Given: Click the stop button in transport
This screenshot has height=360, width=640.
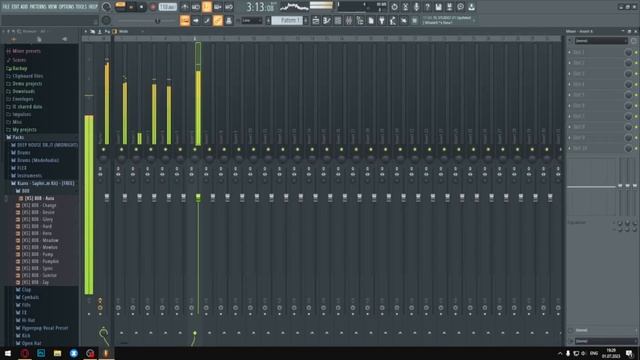Looking at the screenshot, I should pos(141,7).
